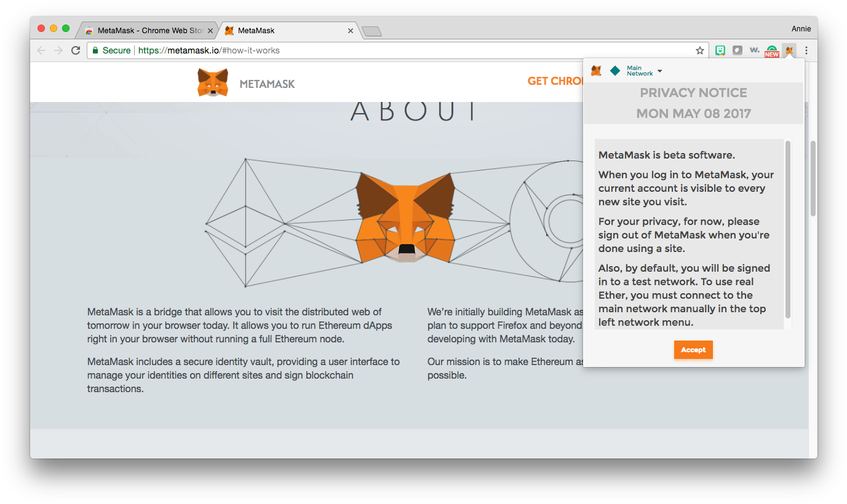Go back to the previous page

pos(42,50)
